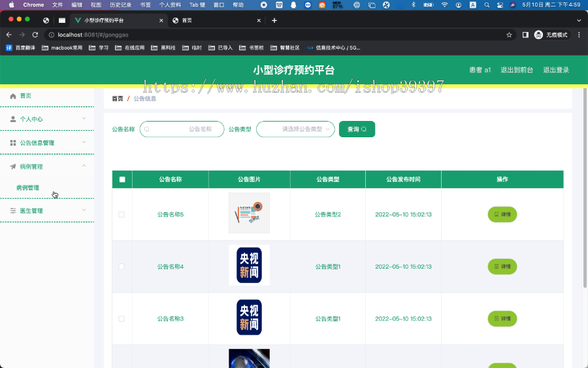Click the 公告名称 search input field
The image size is (588, 368).
point(182,129)
